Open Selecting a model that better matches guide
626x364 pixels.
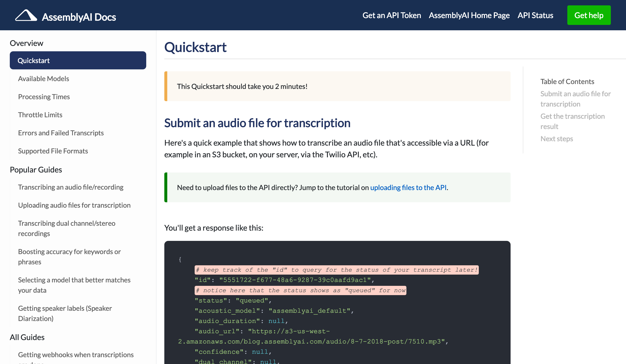[74, 285]
